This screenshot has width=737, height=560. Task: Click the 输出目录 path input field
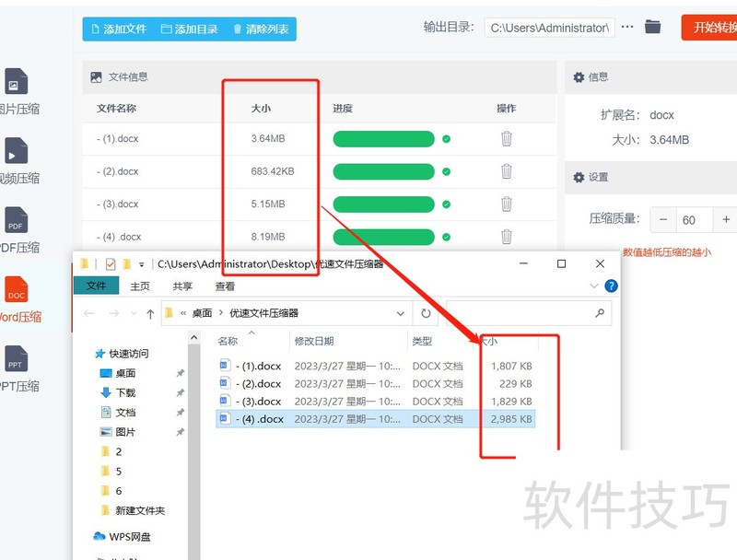[548, 27]
